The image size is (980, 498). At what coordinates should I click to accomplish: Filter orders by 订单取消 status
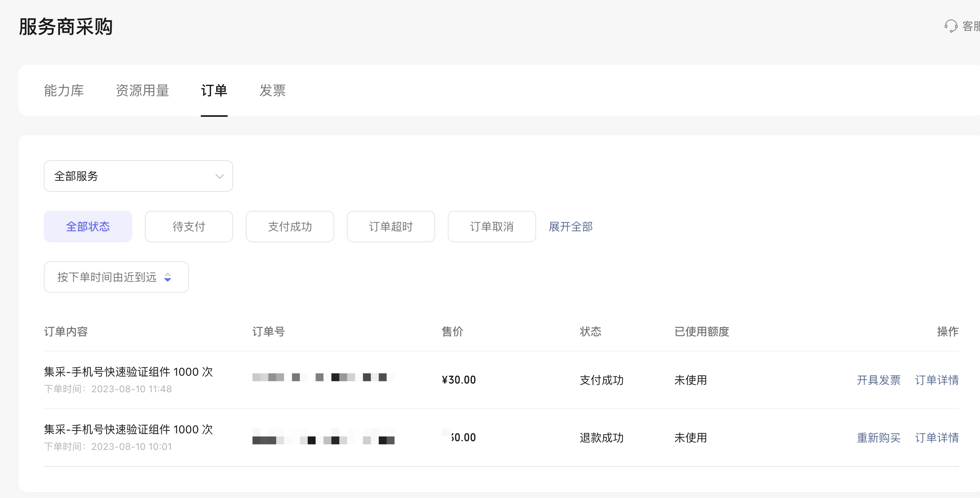point(492,227)
